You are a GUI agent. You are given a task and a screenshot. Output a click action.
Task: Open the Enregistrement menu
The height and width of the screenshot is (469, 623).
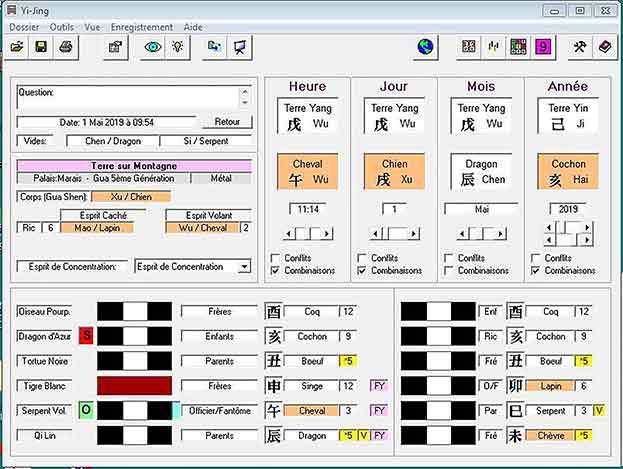(142, 27)
